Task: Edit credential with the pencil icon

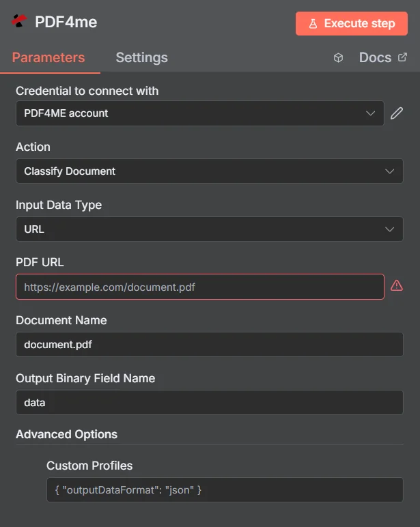Action: point(397,113)
